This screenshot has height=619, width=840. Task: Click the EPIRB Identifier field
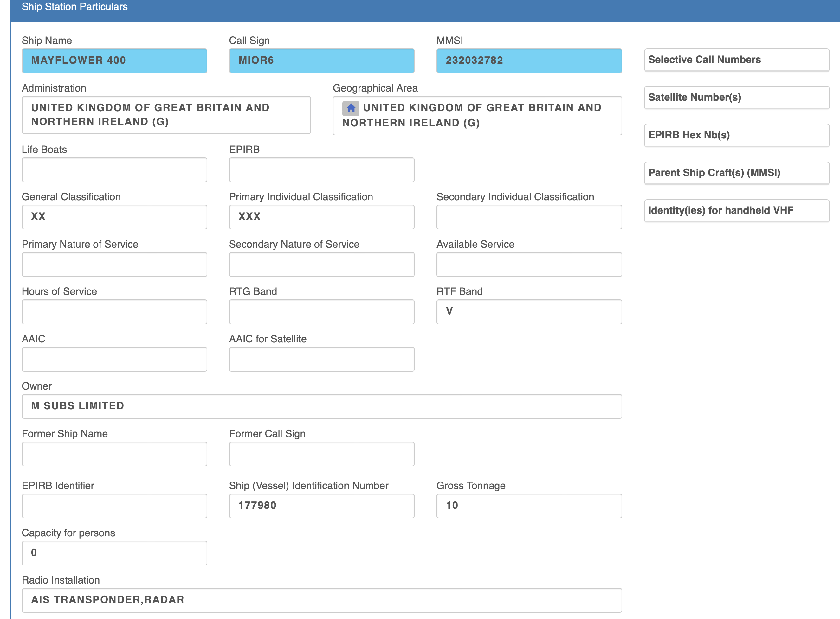pos(114,506)
